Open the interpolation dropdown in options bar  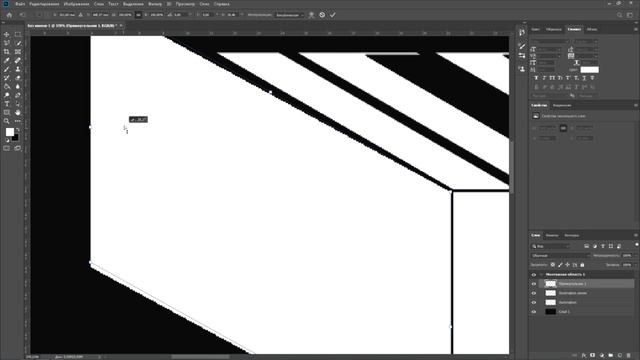tap(289, 15)
